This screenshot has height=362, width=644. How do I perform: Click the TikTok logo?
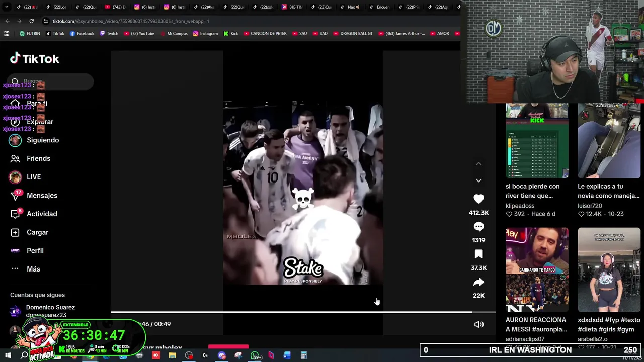[x=35, y=59]
